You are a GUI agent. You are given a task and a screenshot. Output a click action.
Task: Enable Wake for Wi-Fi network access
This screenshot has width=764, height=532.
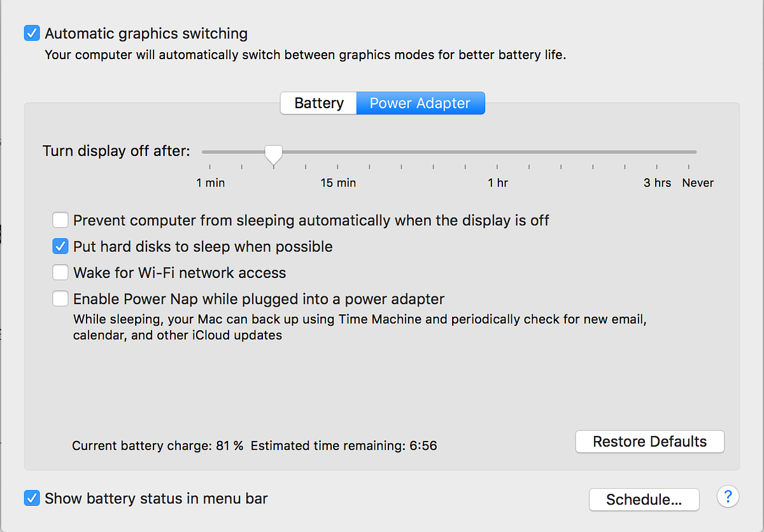click(x=60, y=272)
